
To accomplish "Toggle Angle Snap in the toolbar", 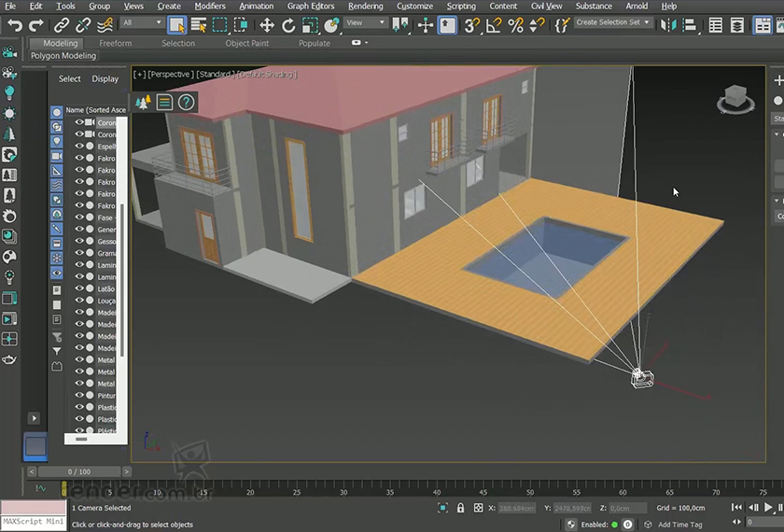I will click(x=494, y=25).
